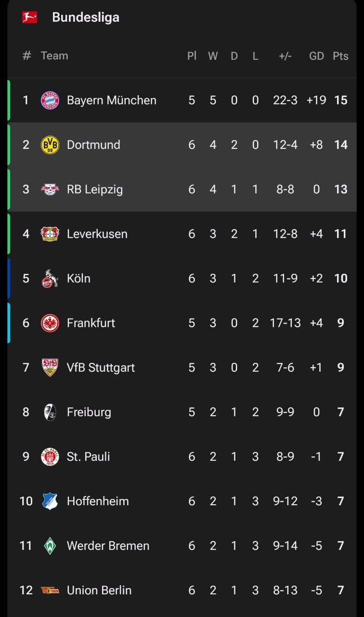Click the Bundesliga league logo icon
The width and height of the screenshot is (364, 617).
29,17
